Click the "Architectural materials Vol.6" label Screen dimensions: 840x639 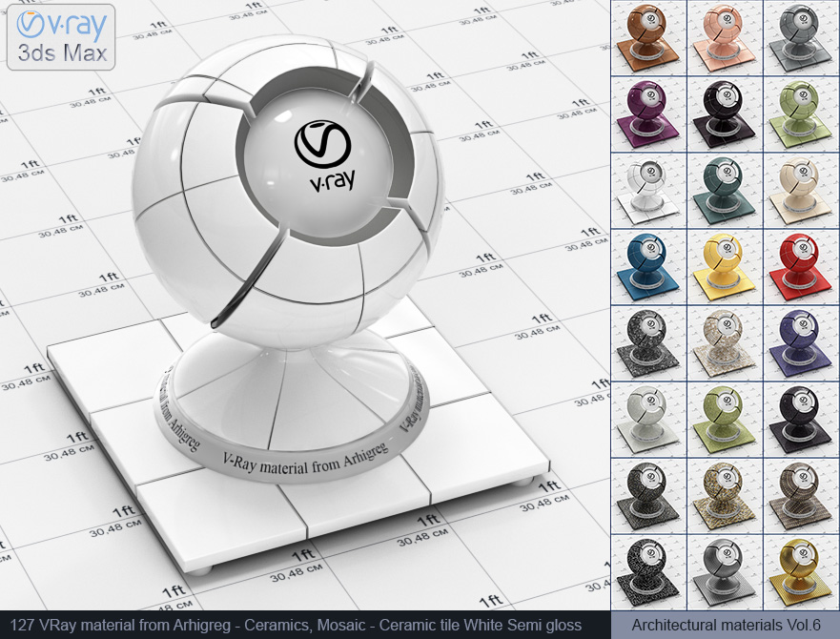click(x=726, y=625)
